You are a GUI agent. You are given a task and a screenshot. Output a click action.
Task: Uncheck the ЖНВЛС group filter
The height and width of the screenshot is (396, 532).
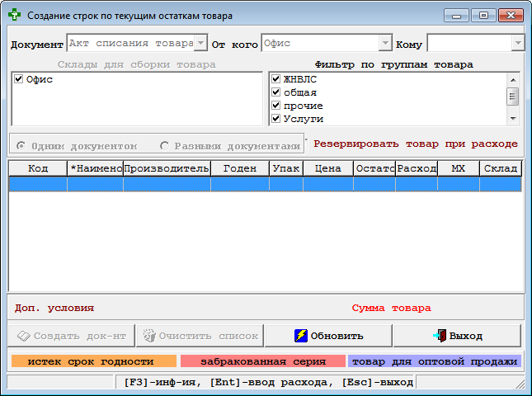pos(276,79)
